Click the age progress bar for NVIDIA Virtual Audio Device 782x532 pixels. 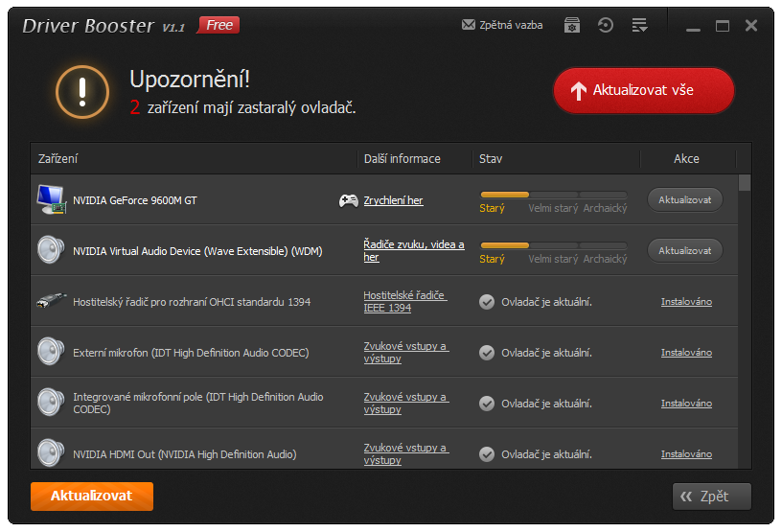[x=553, y=245]
